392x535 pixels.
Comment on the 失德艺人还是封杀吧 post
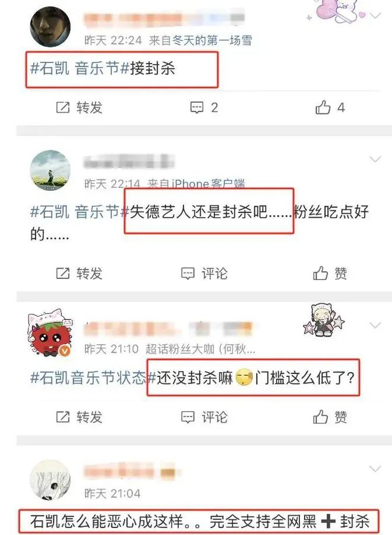[204, 273]
